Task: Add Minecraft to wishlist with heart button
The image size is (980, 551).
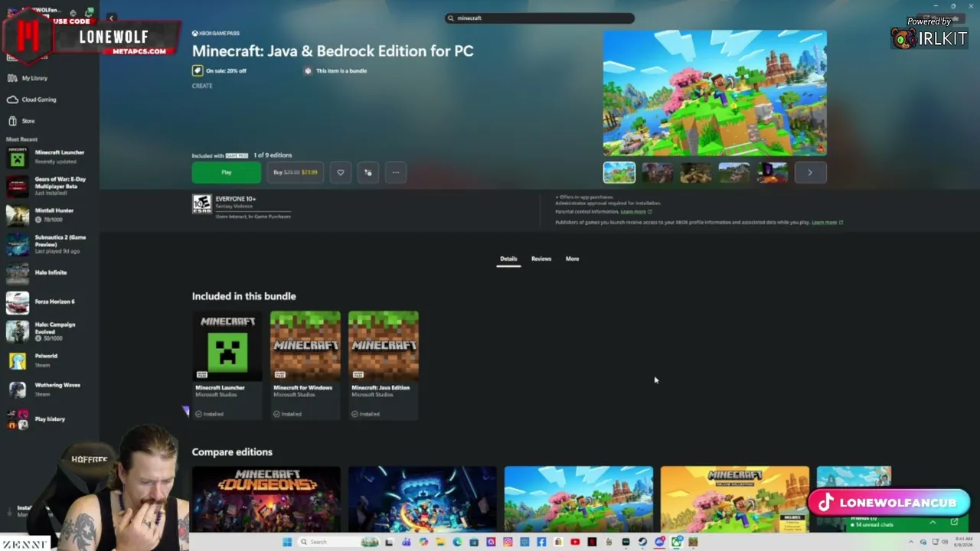Action: 341,172
